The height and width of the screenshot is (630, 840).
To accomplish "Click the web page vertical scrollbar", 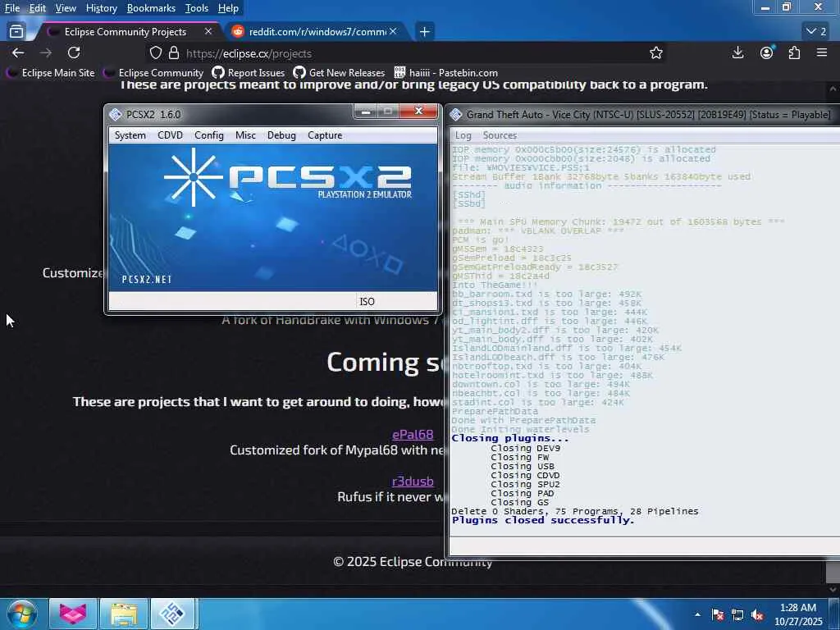I will [833, 337].
